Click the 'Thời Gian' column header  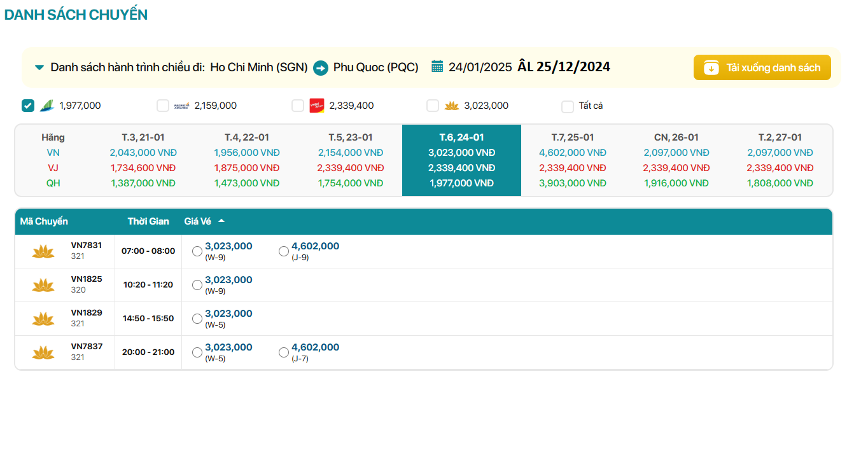pyautogui.click(x=148, y=221)
